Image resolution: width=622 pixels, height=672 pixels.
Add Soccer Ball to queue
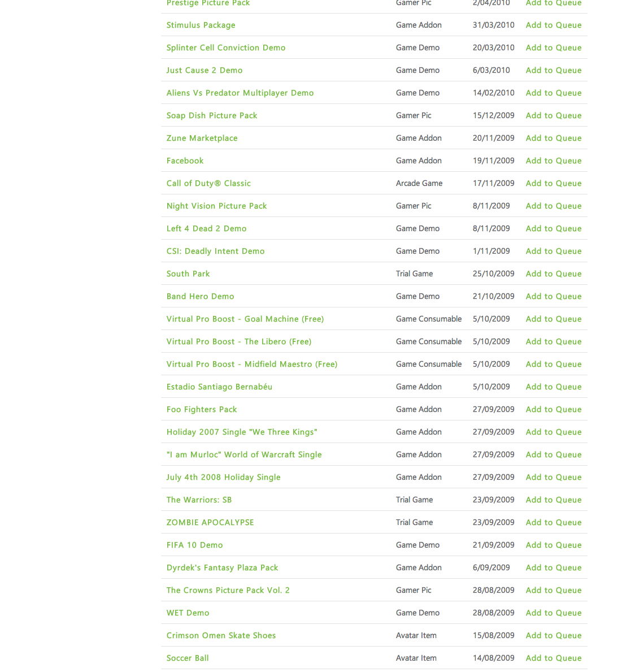[554, 658]
